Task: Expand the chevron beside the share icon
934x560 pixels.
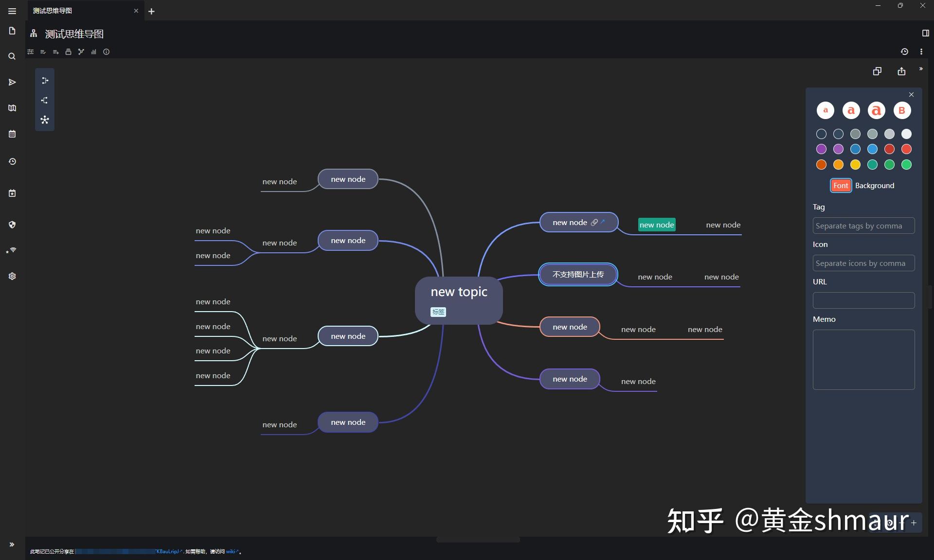Action: pos(921,69)
